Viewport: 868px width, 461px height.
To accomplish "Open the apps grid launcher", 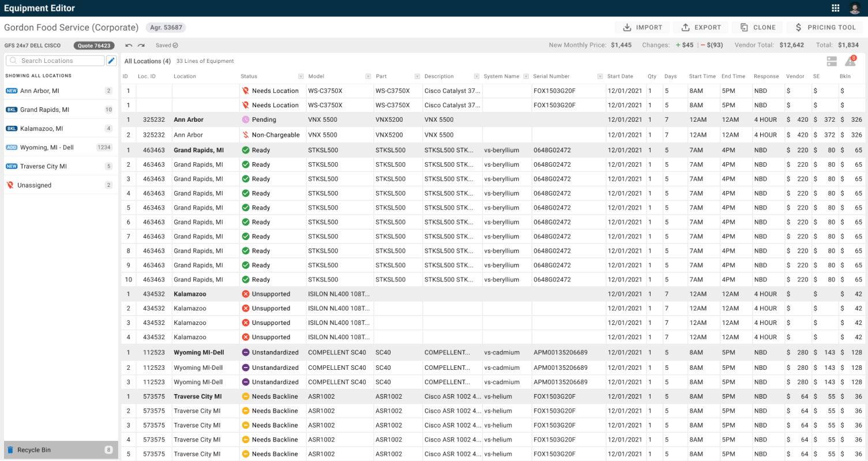I will tap(835, 8).
